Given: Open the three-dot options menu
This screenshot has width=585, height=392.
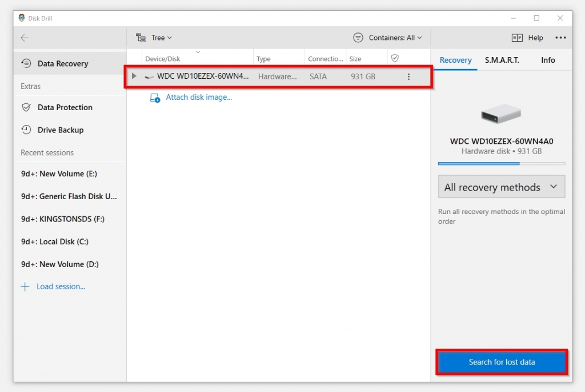Looking at the screenshot, I should point(560,37).
